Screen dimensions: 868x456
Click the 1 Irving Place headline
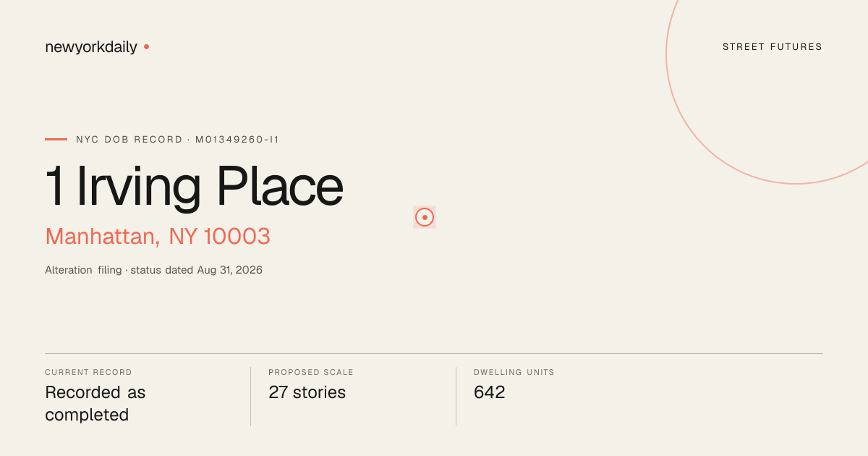click(194, 187)
